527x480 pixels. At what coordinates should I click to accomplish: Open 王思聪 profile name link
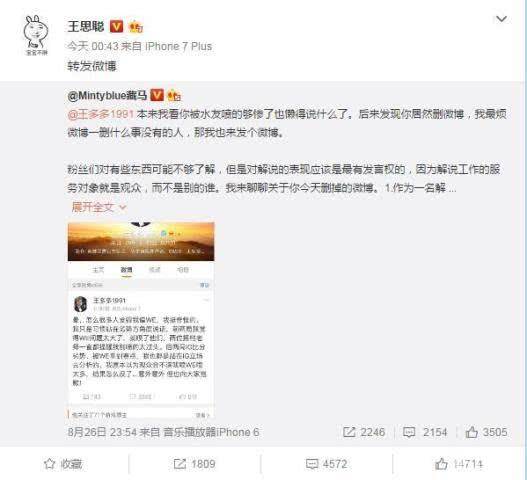[86, 26]
